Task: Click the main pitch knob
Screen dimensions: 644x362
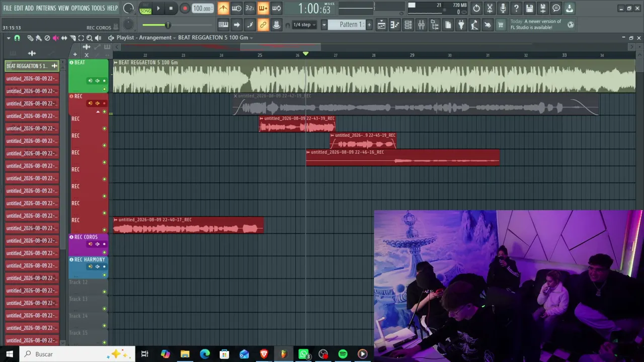Action: tap(128, 24)
